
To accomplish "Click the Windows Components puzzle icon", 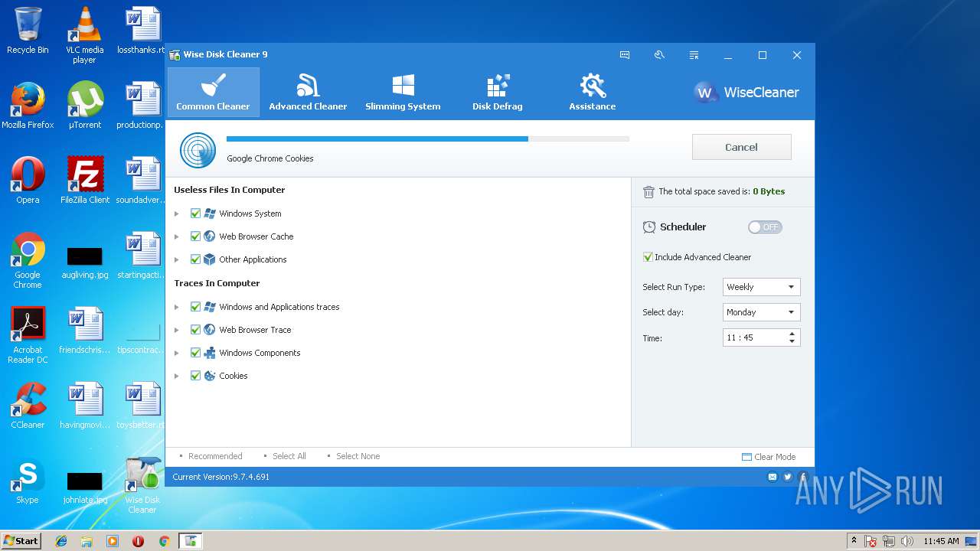I will (210, 353).
